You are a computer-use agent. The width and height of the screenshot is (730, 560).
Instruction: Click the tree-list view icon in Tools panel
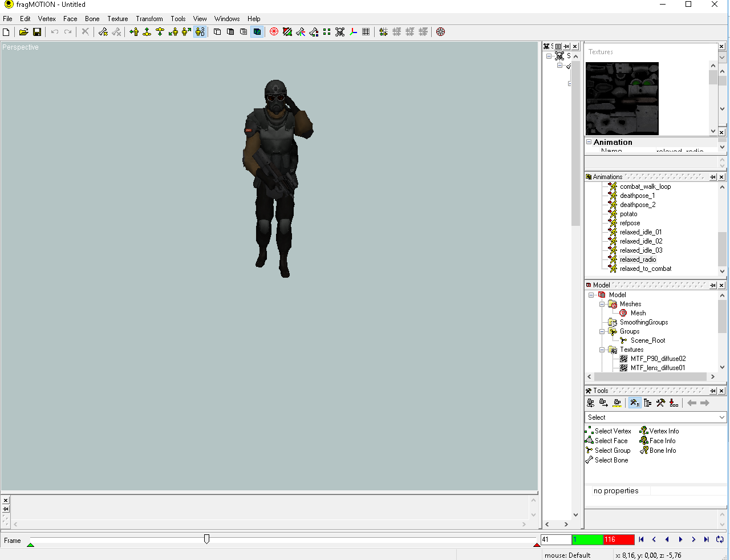[647, 403]
